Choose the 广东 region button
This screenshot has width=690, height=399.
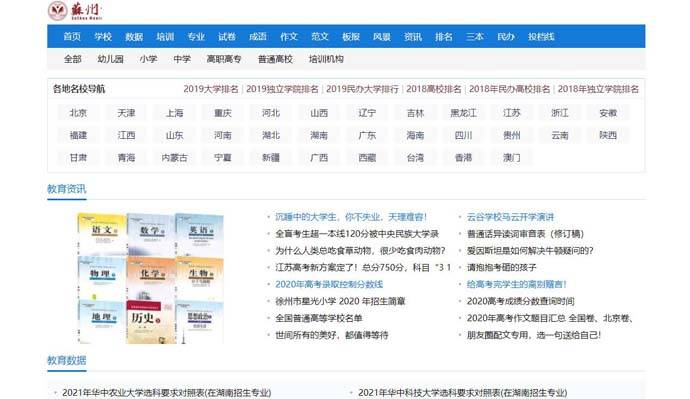tap(367, 135)
